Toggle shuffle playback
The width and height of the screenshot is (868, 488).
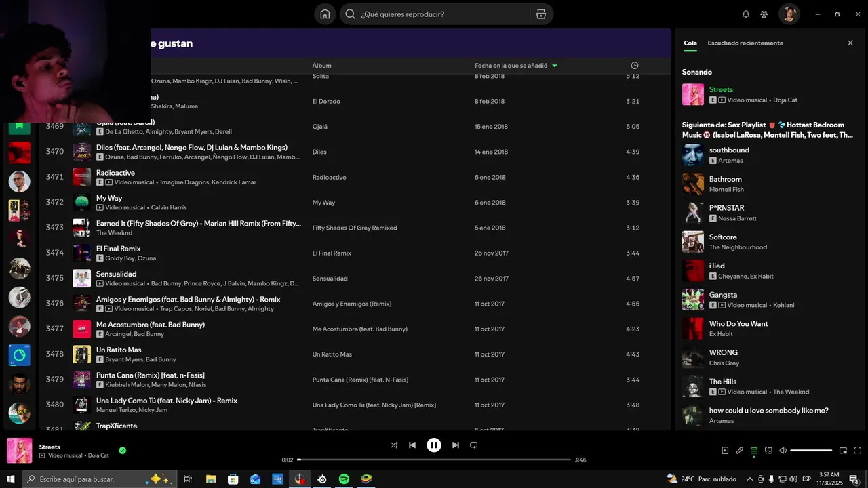(x=394, y=445)
